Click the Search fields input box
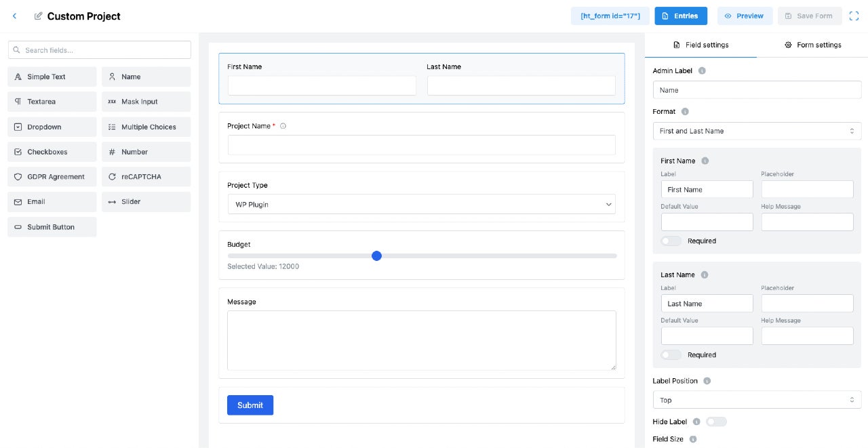This screenshot has width=868, height=448. click(x=100, y=50)
